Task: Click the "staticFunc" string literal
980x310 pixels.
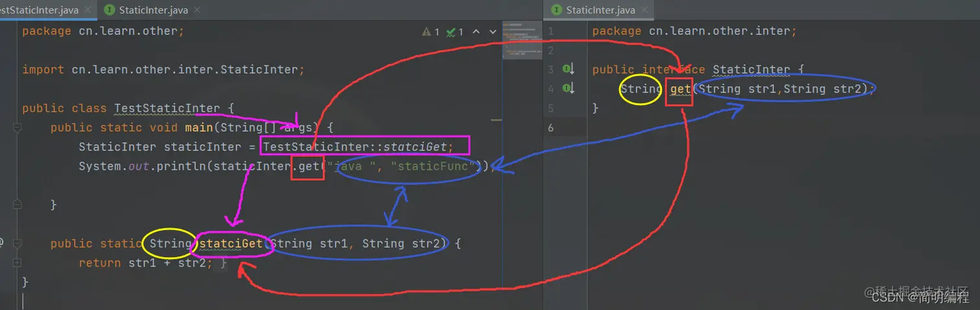Action: (x=433, y=167)
